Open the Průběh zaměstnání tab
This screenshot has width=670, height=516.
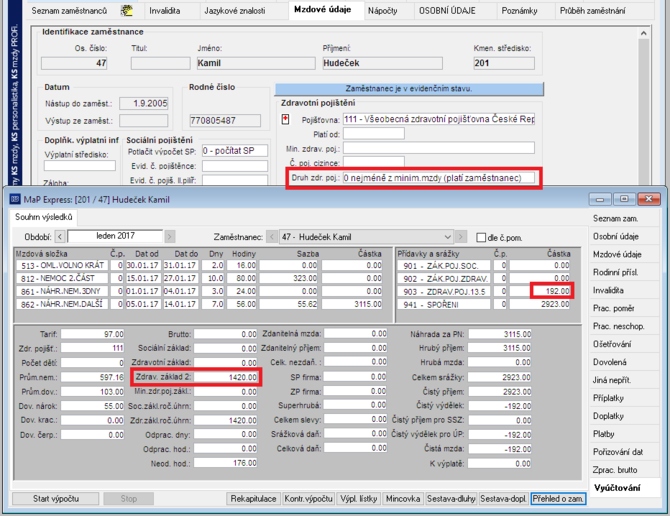(592, 11)
